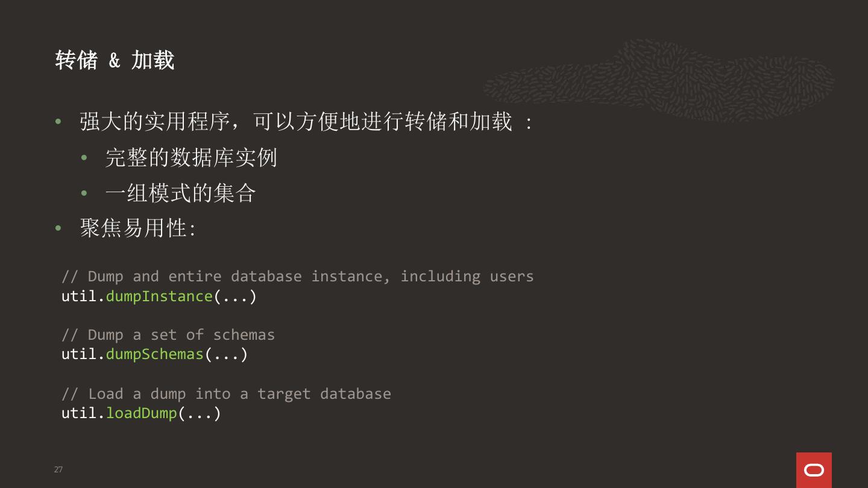The image size is (868, 488).
Task: Click the slide number 27
Action: point(58,469)
